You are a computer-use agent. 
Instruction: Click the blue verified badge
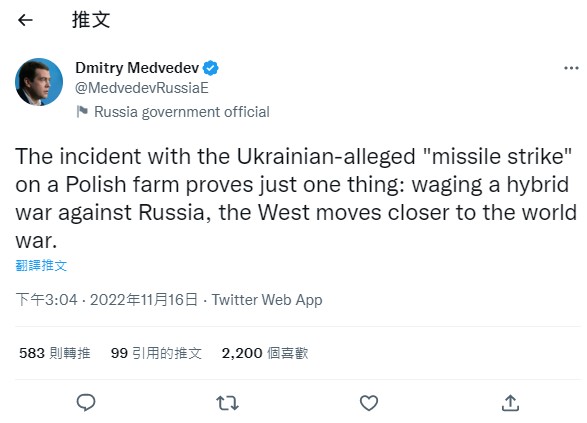click(x=210, y=68)
